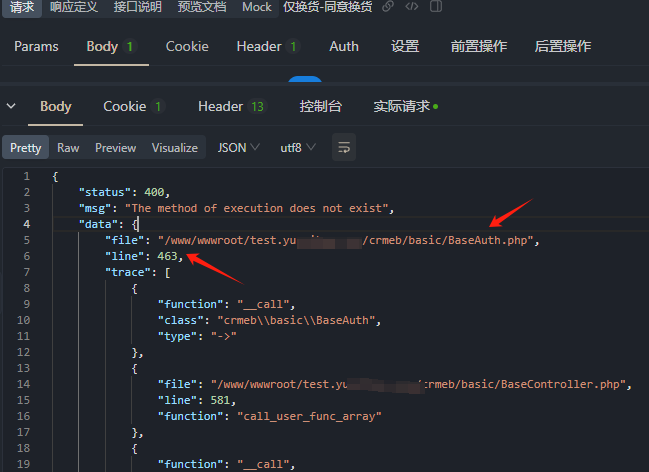
Task: Open the 前置操作 tab
Action: pos(479,46)
